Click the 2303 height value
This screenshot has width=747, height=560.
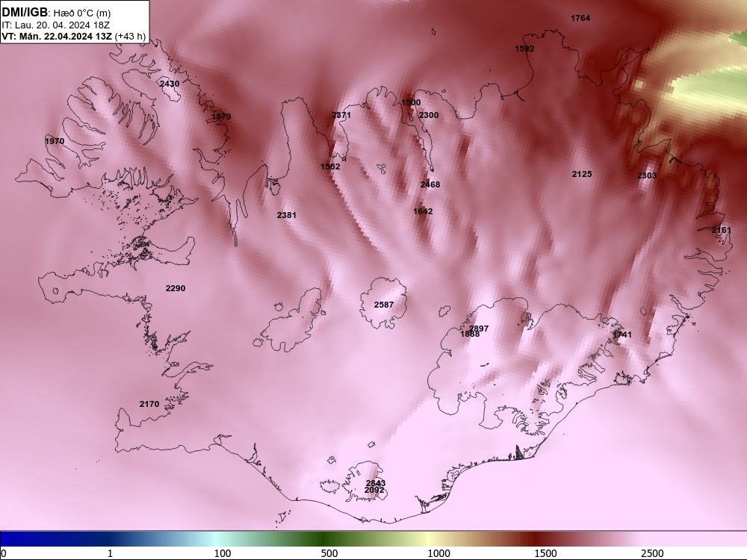click(647, 175)
